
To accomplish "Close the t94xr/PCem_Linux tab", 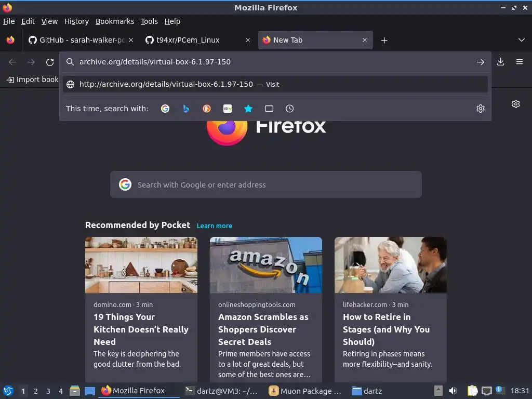I will pos(248,40).
